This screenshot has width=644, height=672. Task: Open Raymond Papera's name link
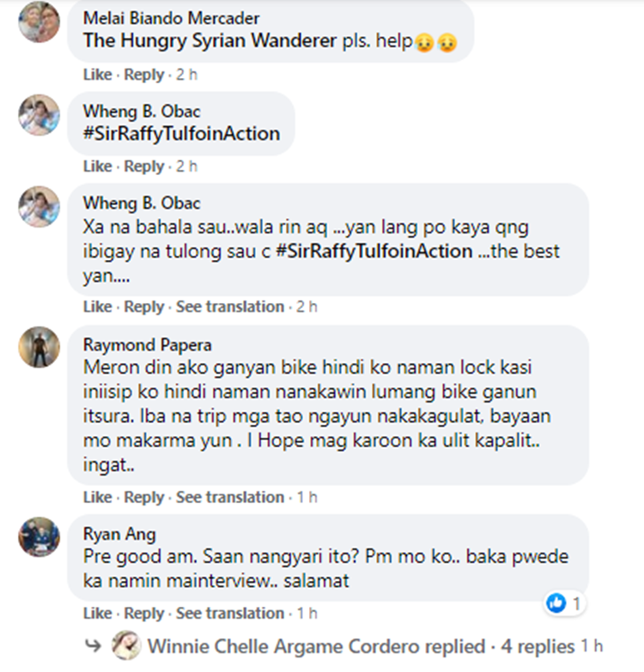point(148,345)
